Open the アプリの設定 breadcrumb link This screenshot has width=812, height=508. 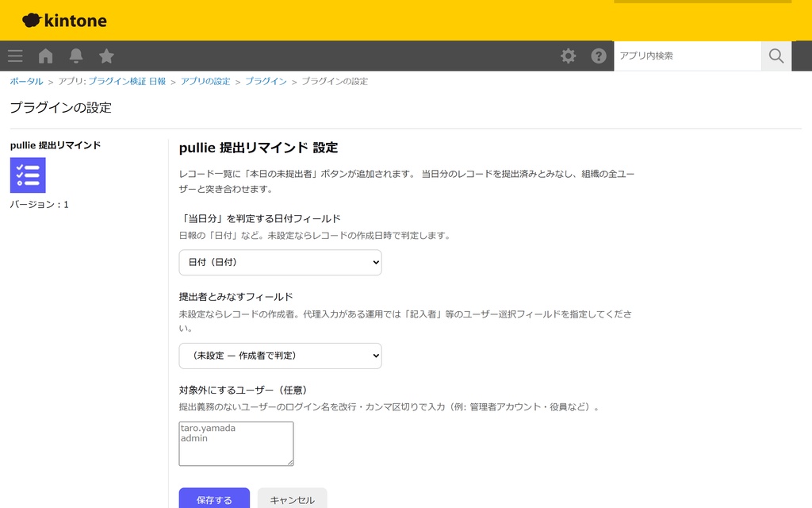(x=205, y=82)
